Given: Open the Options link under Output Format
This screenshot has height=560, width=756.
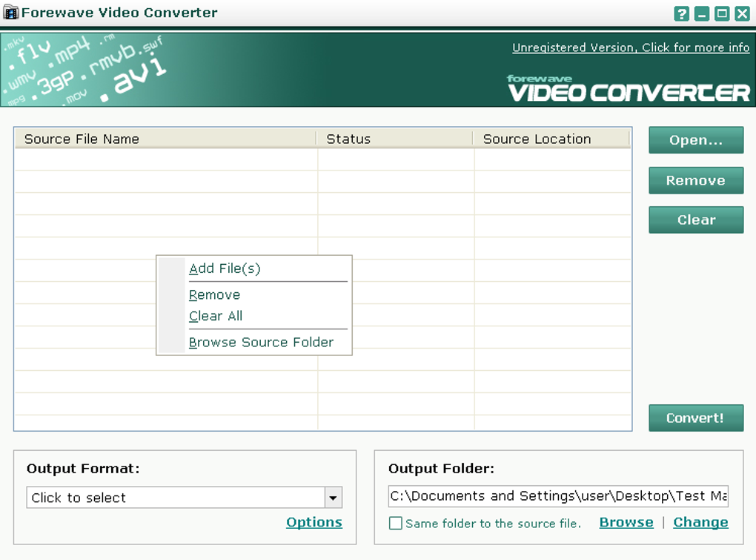Looking at the screenshot, I should click(314, 522).
